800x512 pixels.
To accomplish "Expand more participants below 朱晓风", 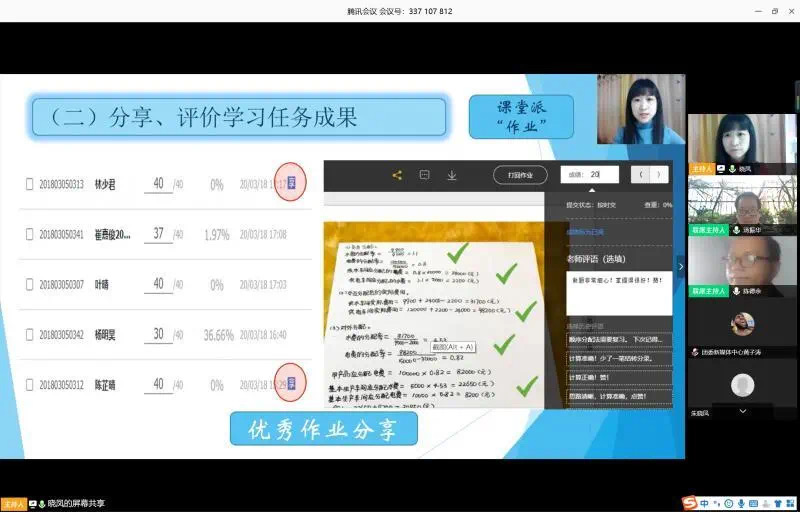I will [742, 411].
